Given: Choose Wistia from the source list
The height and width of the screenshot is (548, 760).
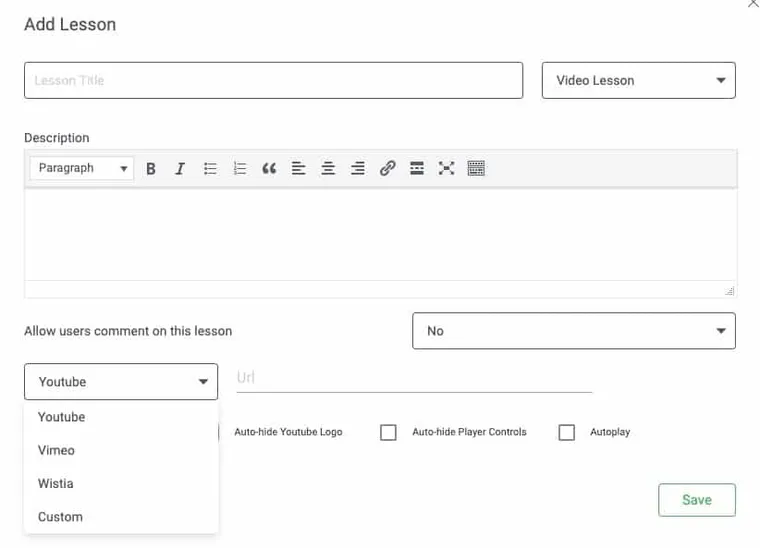Looking at the screenshot, I should click(121, 484).
